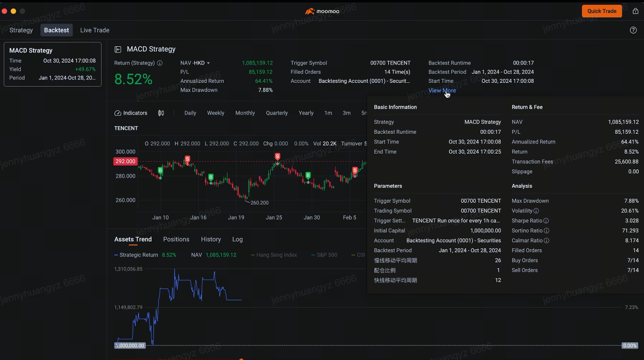Click the candlestick chart type icon
The width and height of the screenshot is (644, 360).
(161, 113)
